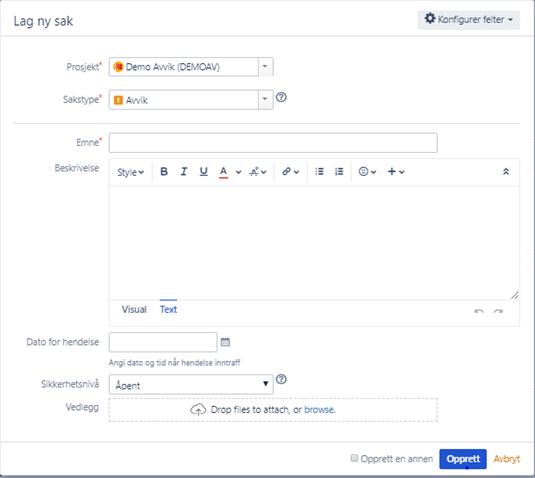
Task: Open the Sikkerhetsnivå select list
Action: pos(191,385)
